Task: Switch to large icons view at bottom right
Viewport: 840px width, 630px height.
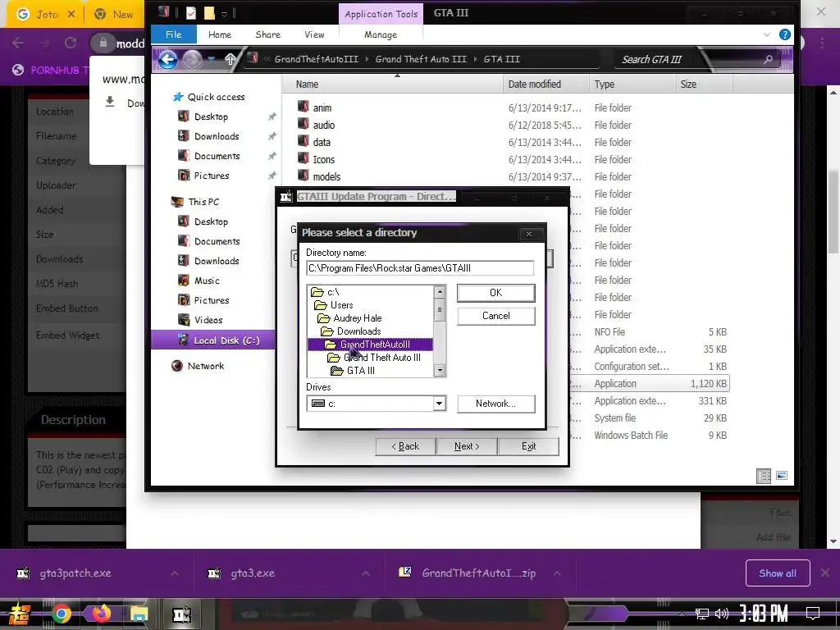Action: tap(782, 476)
